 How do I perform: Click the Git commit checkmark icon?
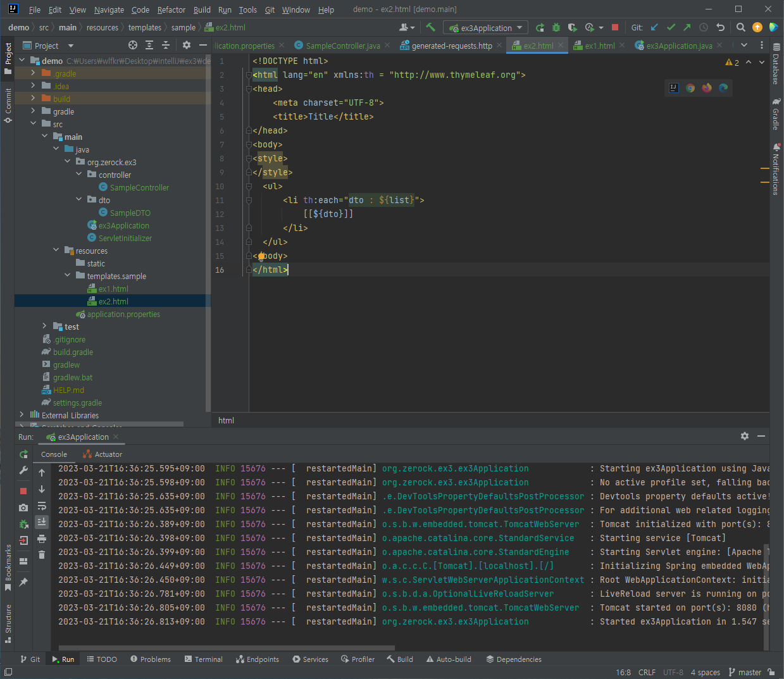point(671,27)
